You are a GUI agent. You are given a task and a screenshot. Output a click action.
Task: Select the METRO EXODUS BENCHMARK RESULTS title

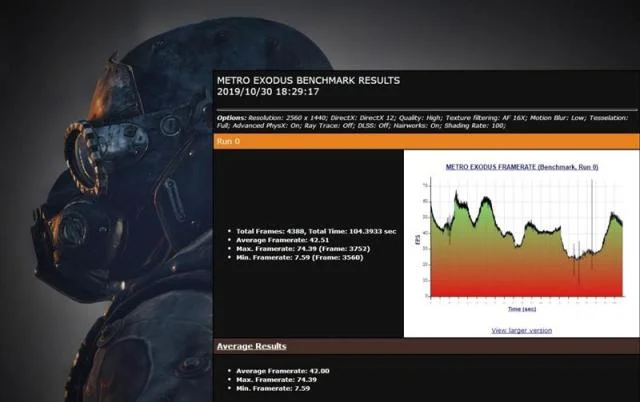coord(308,80)
